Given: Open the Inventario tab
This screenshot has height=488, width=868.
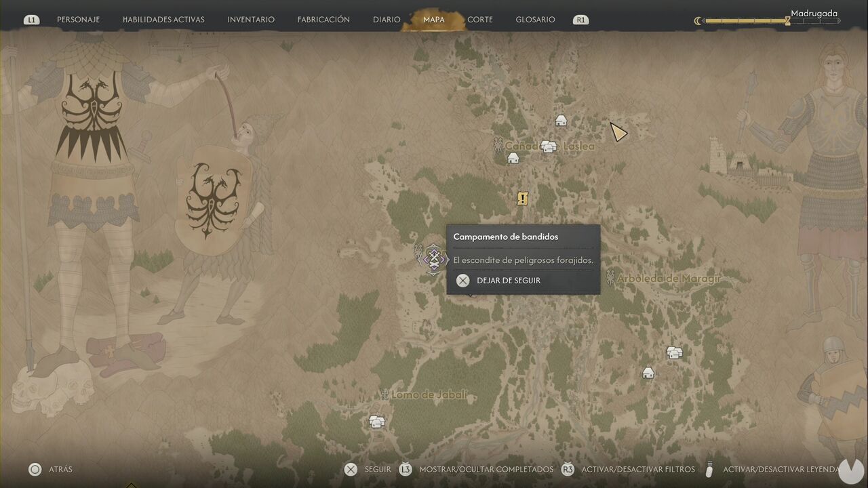Looking at the screenshot, I should (x=251, y=20).
